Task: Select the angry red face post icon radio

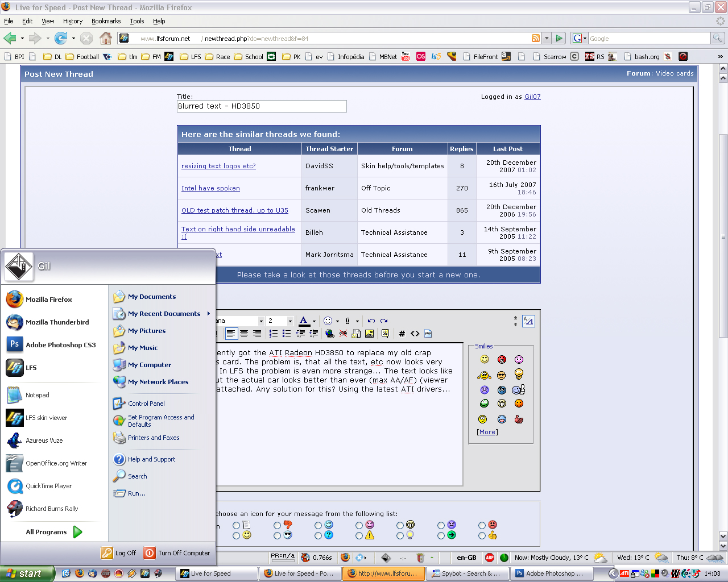Action: click(x=482, y=525)
